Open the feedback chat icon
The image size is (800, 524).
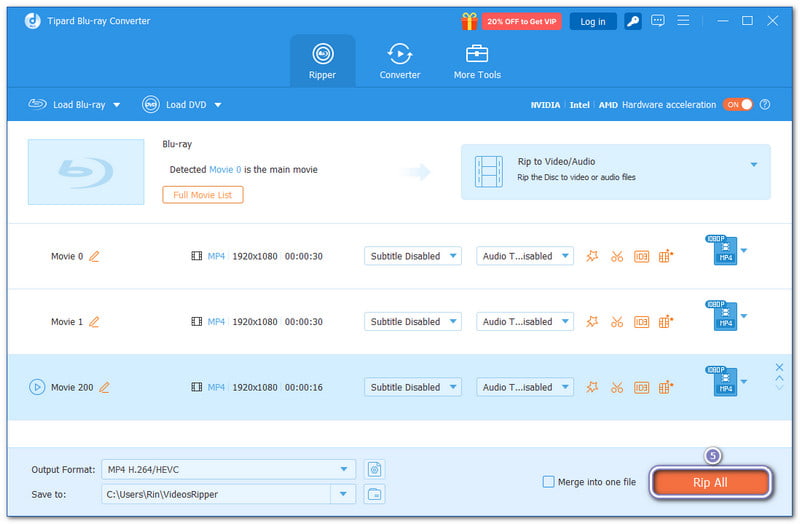[658, 21]
